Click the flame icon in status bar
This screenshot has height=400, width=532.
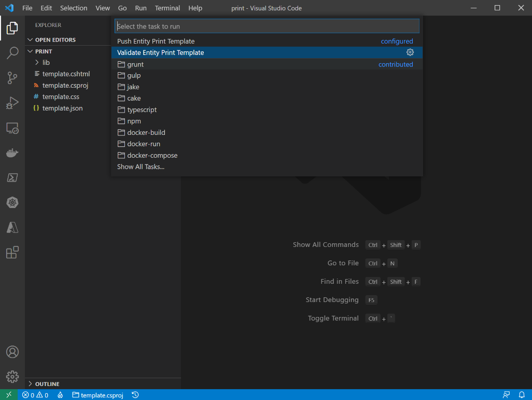60,395
